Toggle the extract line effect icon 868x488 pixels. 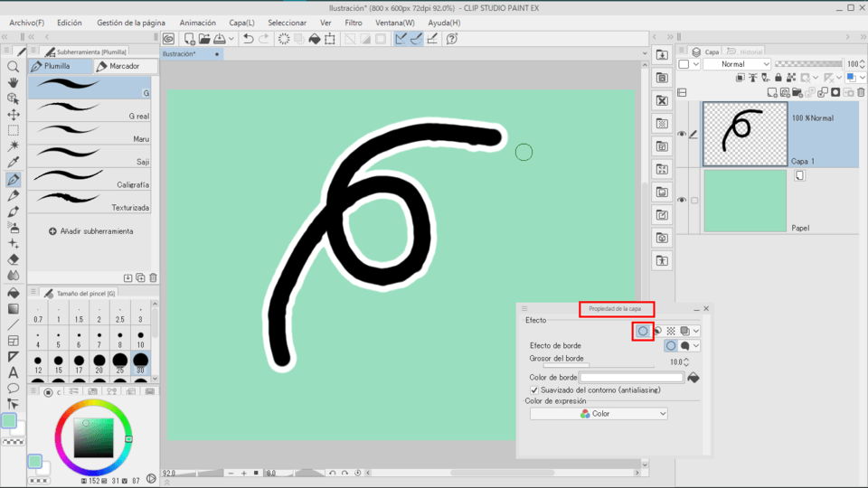click(657, 331)
